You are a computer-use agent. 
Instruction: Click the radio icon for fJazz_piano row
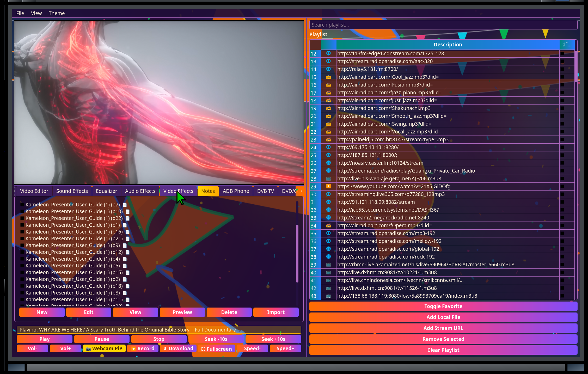328,93
